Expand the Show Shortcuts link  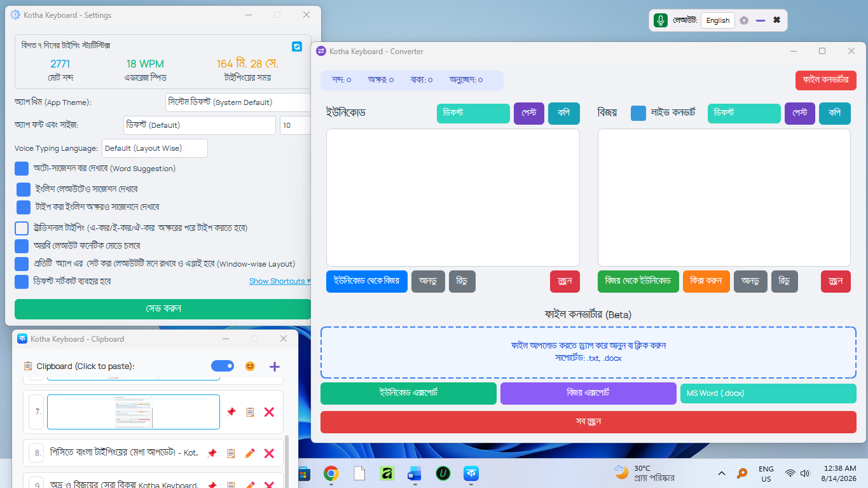pyautogui.click(x=280, y=281)
